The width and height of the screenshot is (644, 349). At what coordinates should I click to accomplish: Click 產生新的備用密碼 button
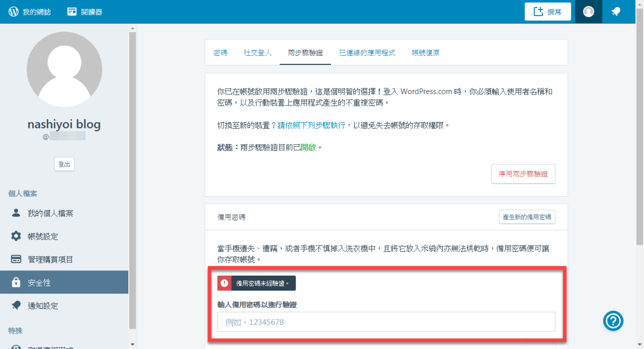point(527,217)
